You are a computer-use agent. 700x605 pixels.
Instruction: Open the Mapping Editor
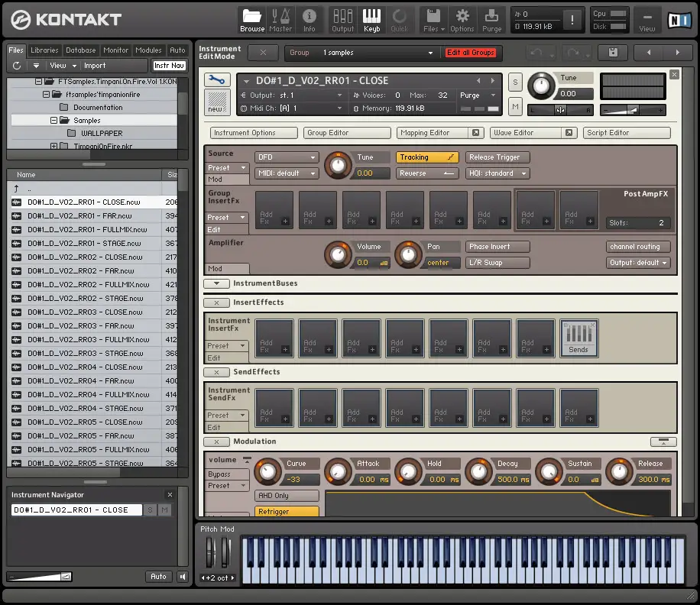432,132
